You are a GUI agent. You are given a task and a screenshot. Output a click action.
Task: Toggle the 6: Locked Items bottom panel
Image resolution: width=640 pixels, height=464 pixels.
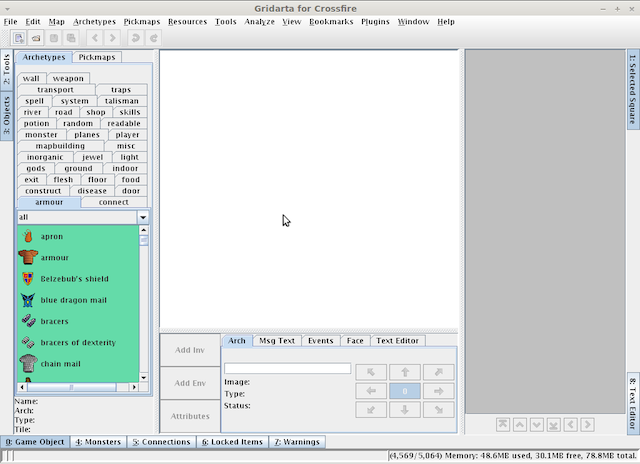click(x=232, y=442)
